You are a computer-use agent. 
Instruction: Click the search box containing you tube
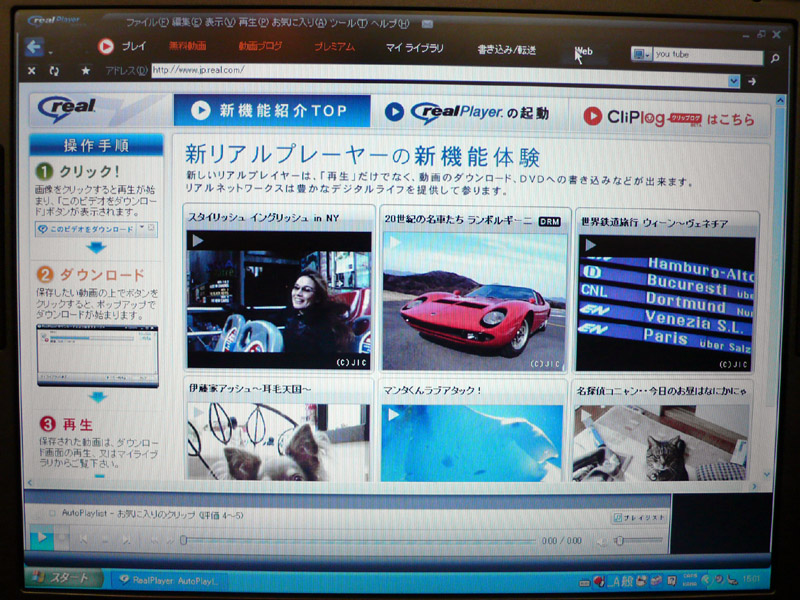tap(708, 55)
